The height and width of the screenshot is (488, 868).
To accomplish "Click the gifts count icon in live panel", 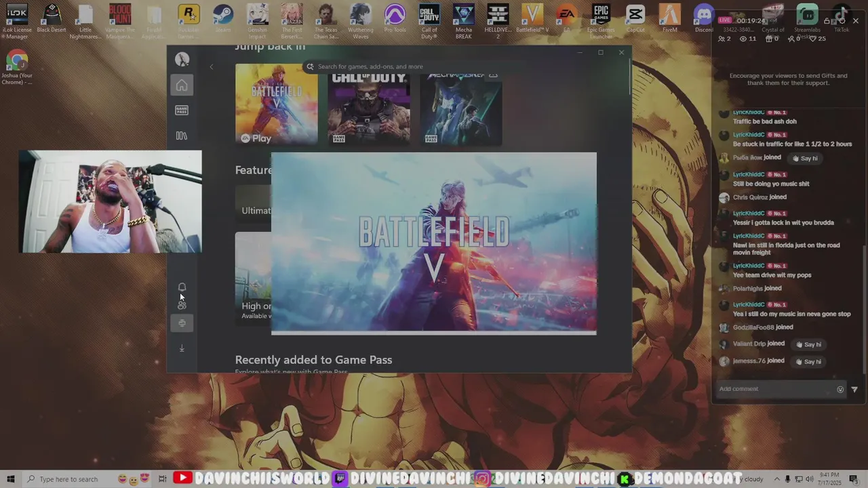I will pyautogui.click(x=772, y=39).
